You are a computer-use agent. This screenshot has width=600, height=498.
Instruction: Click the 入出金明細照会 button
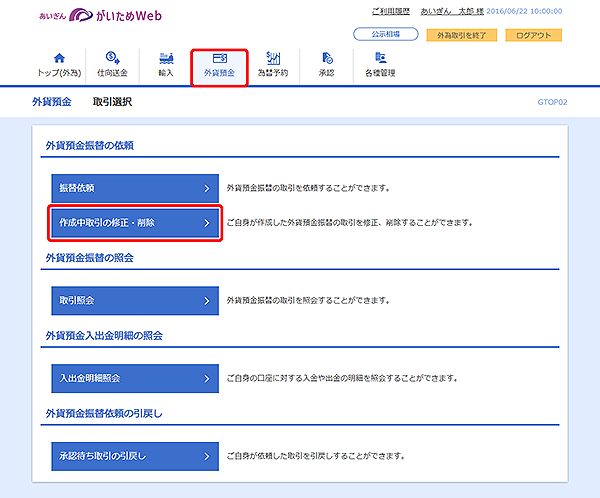(133, 378)
